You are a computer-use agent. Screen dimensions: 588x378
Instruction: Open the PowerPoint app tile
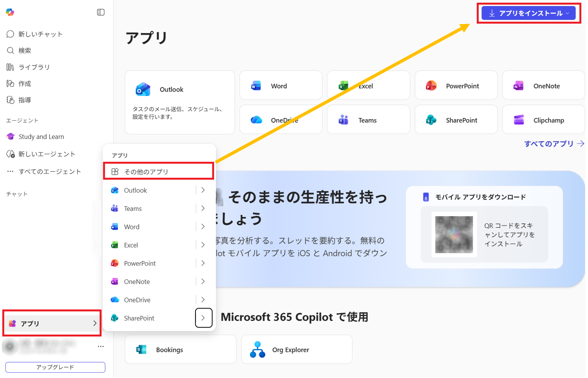[x=456, y=86]
